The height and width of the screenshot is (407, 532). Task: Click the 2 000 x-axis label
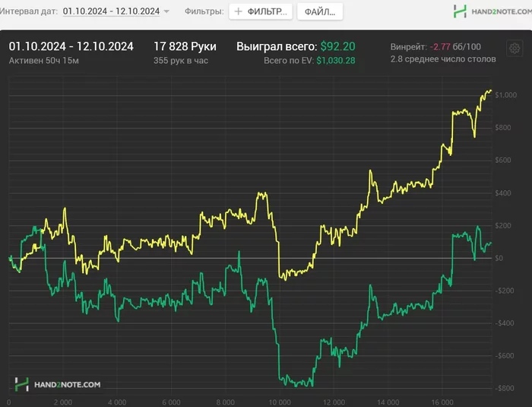[63, 402]
